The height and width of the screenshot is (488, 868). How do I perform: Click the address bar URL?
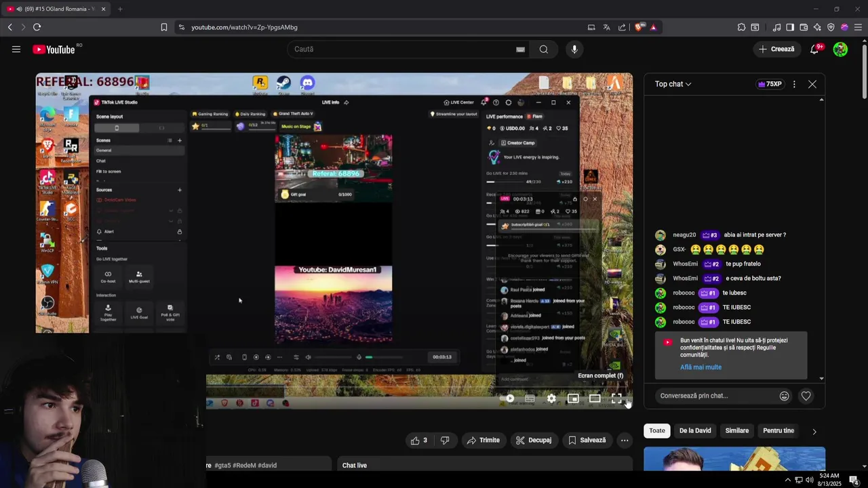(244, 27)
